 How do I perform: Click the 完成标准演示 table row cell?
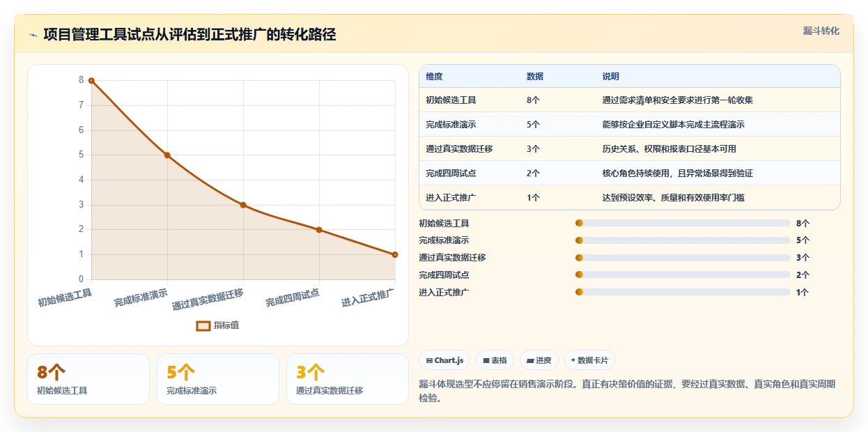pyautogui.click(x=451, y=125)
